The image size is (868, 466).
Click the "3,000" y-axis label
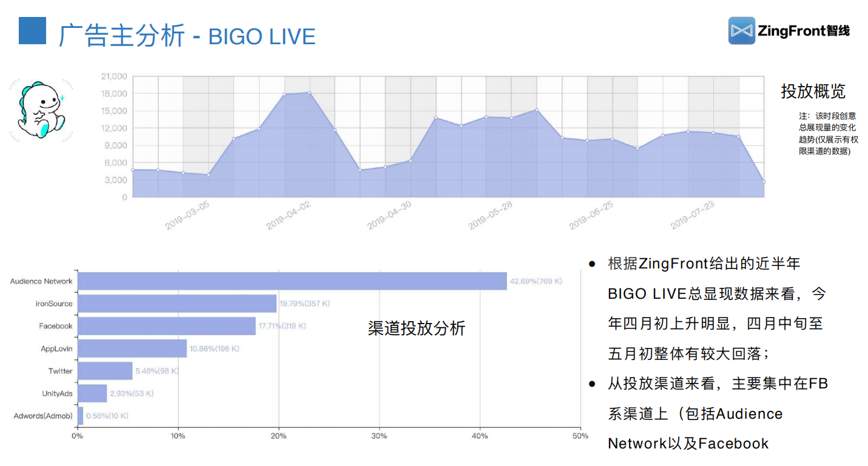click(116, 180)
